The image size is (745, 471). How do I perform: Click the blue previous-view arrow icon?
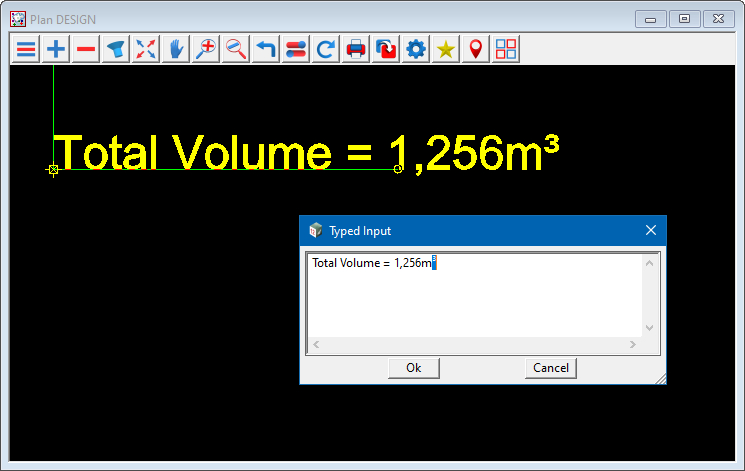pyautogui.click(x=266, y=49)
